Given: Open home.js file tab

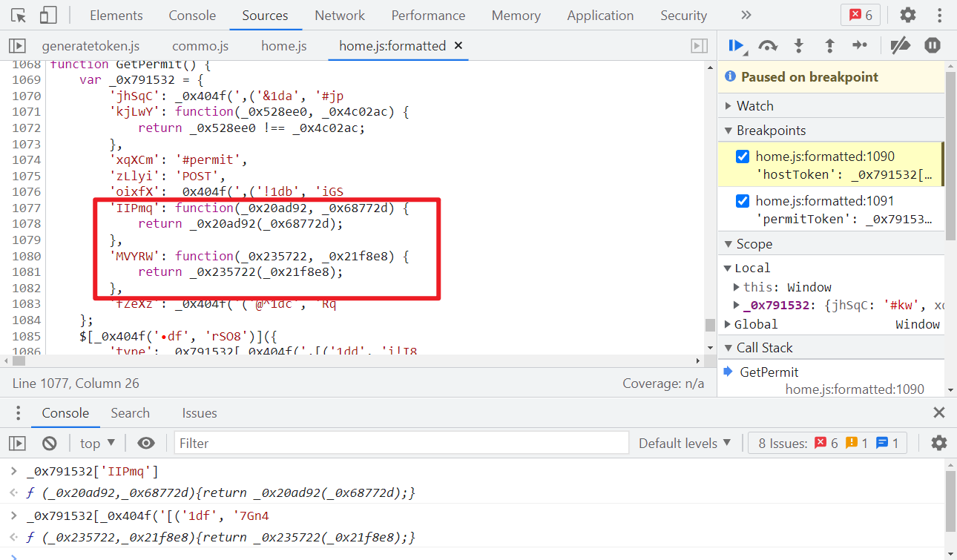Looking at the screenshot, I should click(284, 46).
